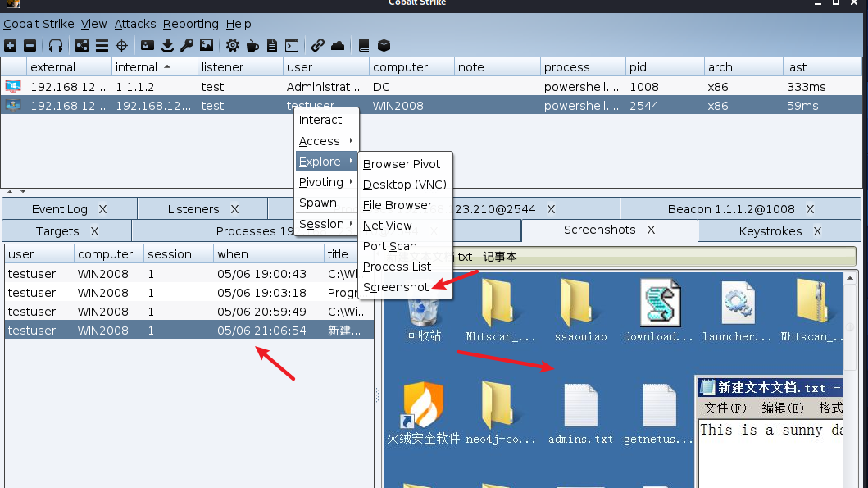Click the beacon icon of the DC row
Image resolution: width=868 pixels, height=488 pixels.
click(x=13, y=86)
